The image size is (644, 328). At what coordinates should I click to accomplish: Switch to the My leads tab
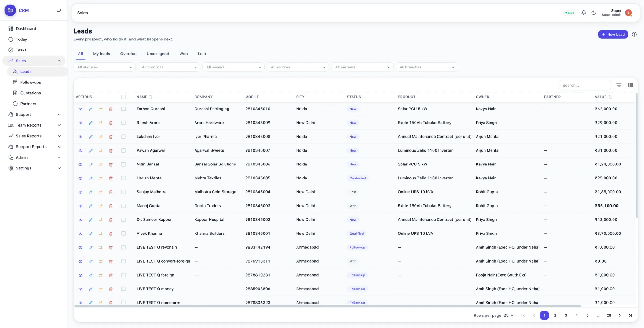tap(101, 54)
